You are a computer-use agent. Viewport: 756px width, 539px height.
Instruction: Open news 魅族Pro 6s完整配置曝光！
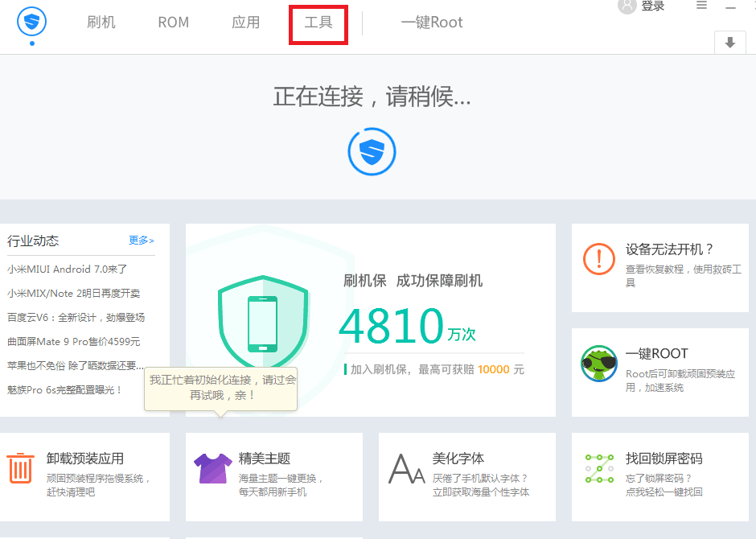pos(64,389)
